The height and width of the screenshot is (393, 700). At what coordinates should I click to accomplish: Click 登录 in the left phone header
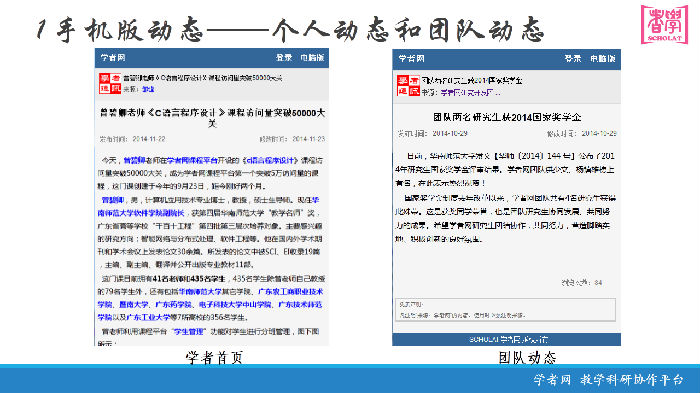[284, 58]
